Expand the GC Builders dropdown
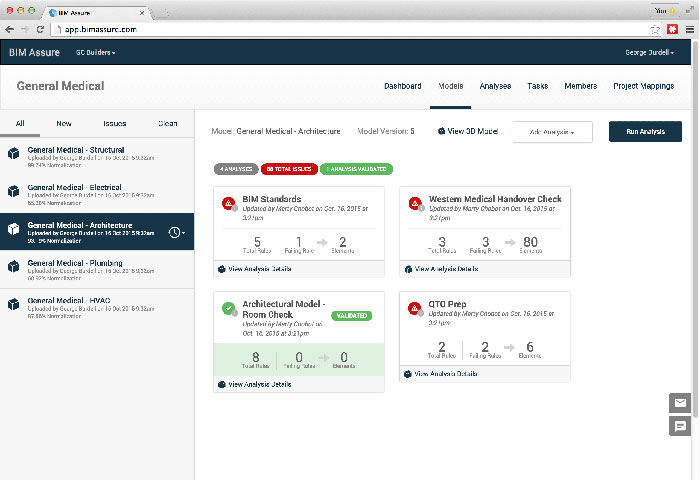The width and height of the screenshot is (700, 480). pos(95,52)
